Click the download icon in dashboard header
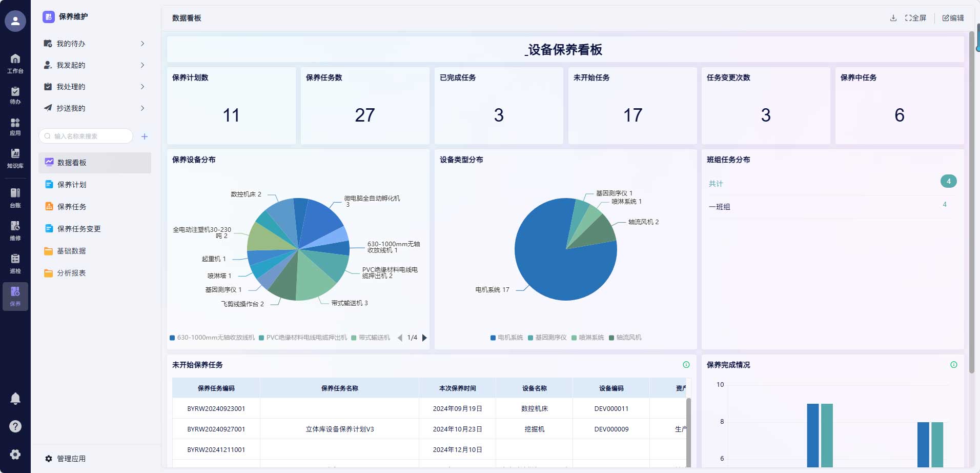The height and width of the screenshot is (473, 980). point(893,18)
